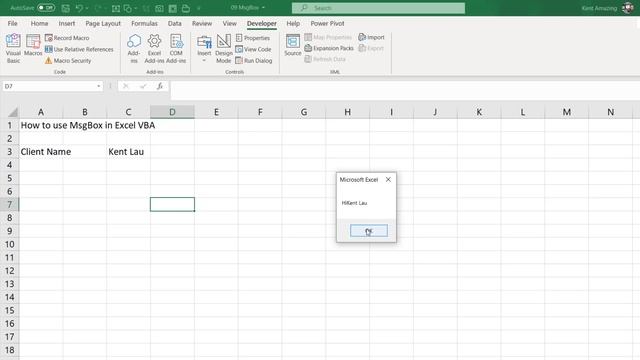Viewport: 640px width, 360px height.
Task: Click Refresh Data in XML group
Action: (x=325, y=59)
